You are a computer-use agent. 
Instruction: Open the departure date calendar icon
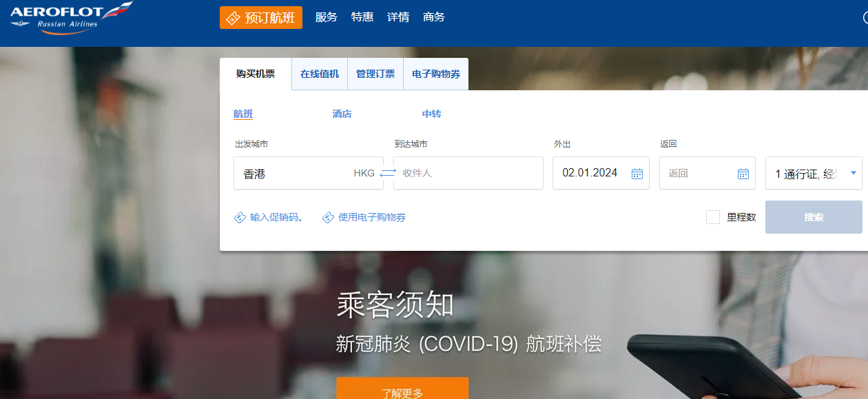coord(637,174)
